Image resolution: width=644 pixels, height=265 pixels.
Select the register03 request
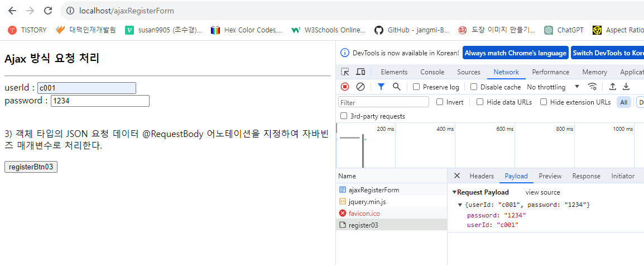click(x=391, y=225)
